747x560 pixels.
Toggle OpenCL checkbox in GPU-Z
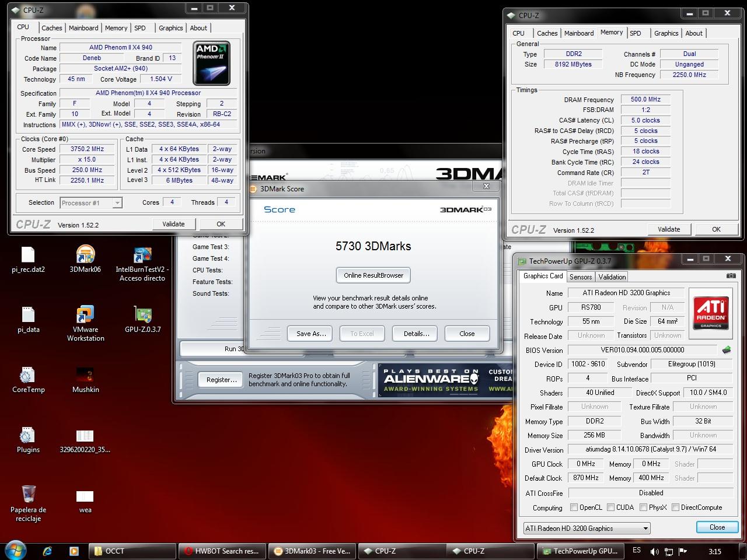[574, 508]
